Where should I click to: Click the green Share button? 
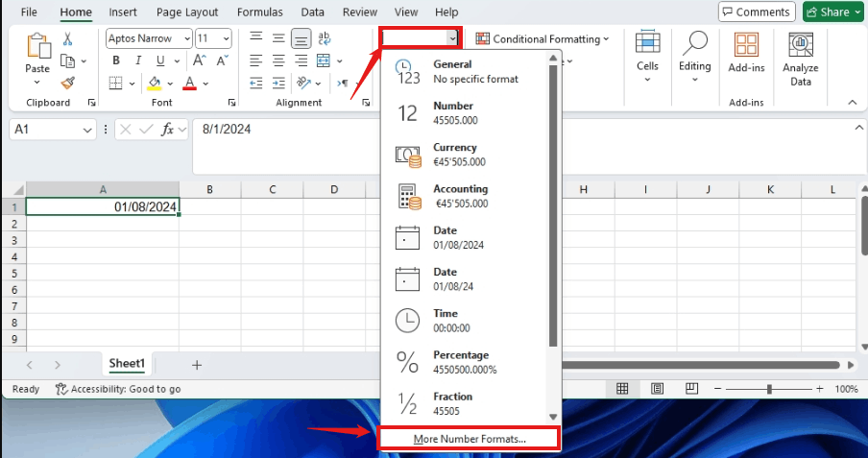(x=833, y=12)
